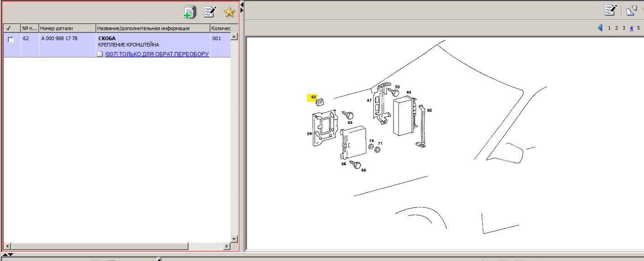Viewport: 644px width, 261px height.
Task: Click the part name СКОБА
Action: [107, 38]
